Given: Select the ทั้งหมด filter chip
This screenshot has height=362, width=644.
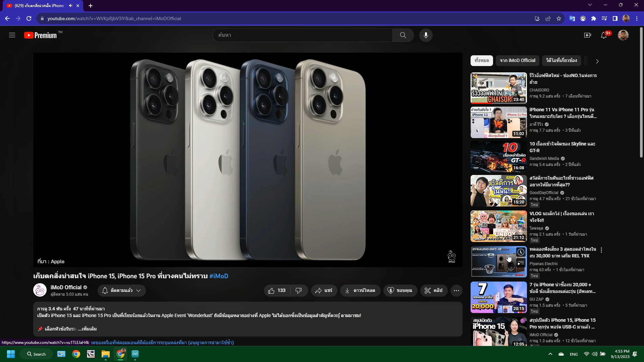Looking at the screenshot, I should tap(482, 60).
